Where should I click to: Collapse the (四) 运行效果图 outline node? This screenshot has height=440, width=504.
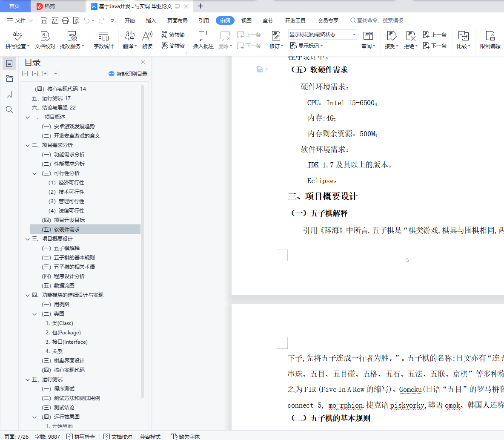tap(35, 417)
